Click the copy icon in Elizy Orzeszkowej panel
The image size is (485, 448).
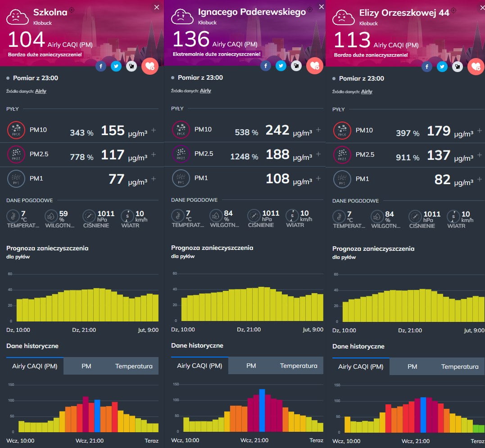coord(457,67)
